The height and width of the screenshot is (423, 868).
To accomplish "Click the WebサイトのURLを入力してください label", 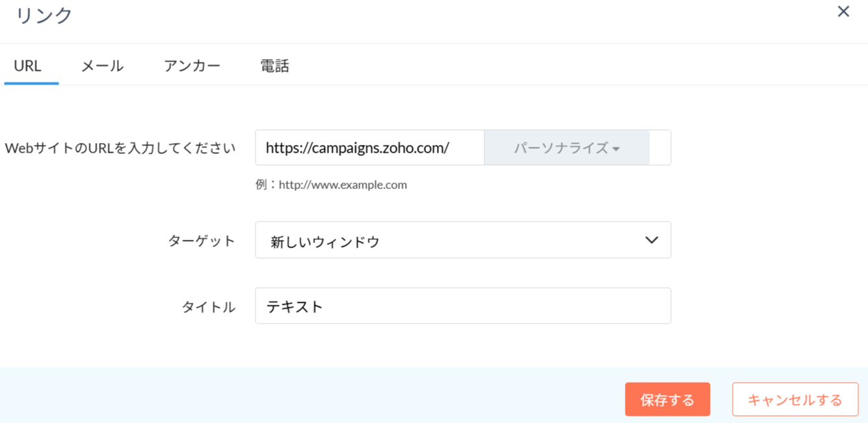I will click(x=120, y=148).
